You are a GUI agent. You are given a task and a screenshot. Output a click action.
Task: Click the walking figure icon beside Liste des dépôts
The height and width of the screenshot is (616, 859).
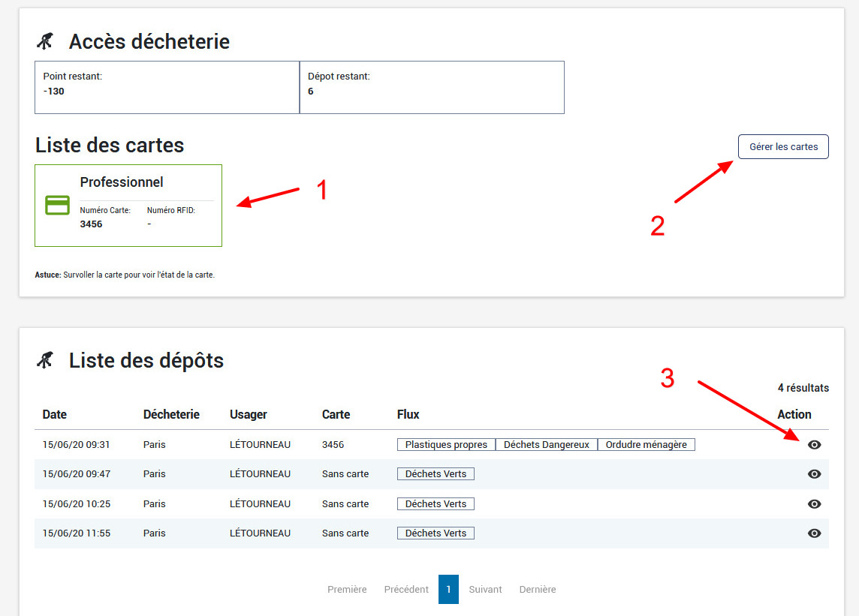pos(45,360)
